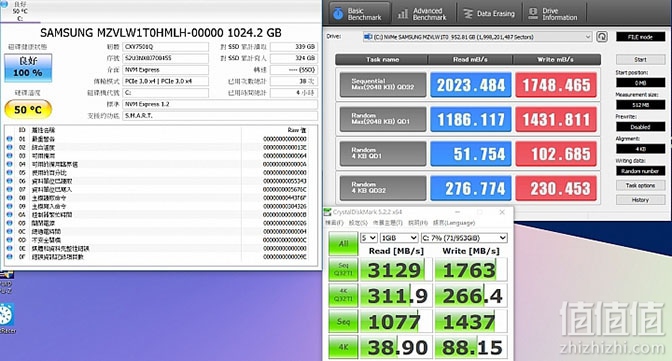The width and height of the screenshot is (672, 361).
Task: Open the Settings (S) menu in CrystalDiskMark
Action: [358, 223]
